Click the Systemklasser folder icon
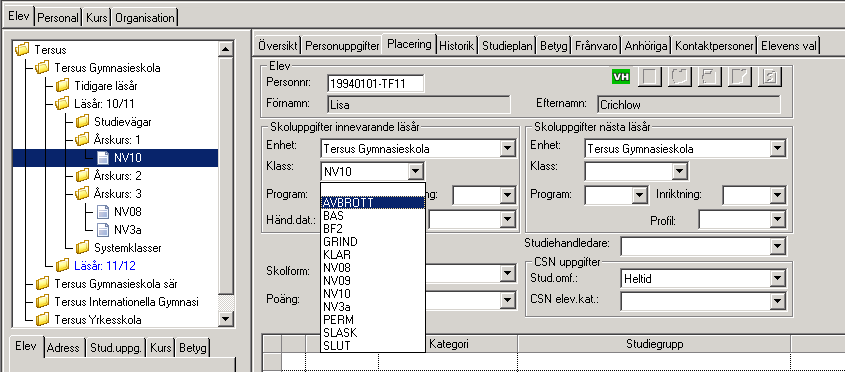Screen dimensions: 845x372 [82, 247]
